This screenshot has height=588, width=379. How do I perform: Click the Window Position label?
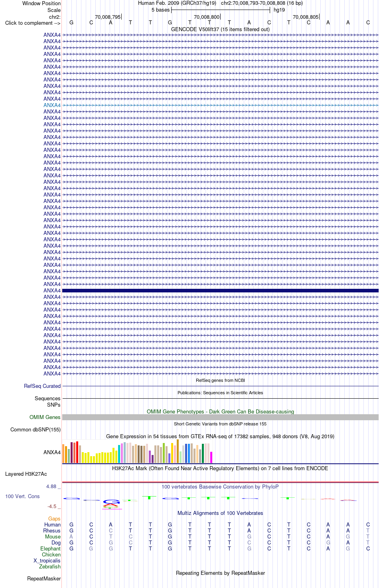coord(41,3)
